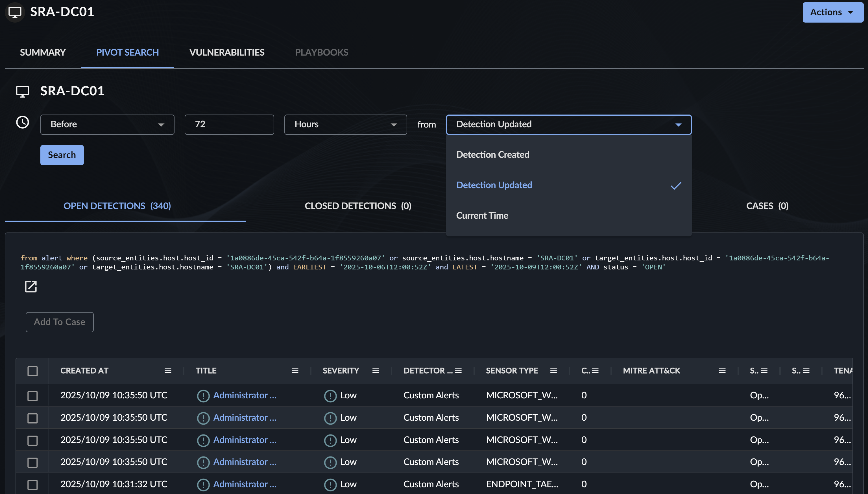868x494 pixels.
Task: Open the Actions dropdown button
Action: coord(832,12)
